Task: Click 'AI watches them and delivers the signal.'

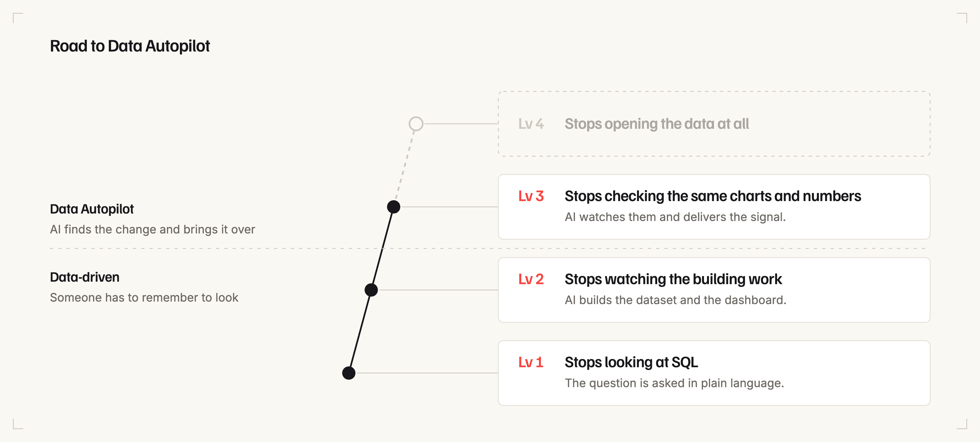Action: pos(675,217)
